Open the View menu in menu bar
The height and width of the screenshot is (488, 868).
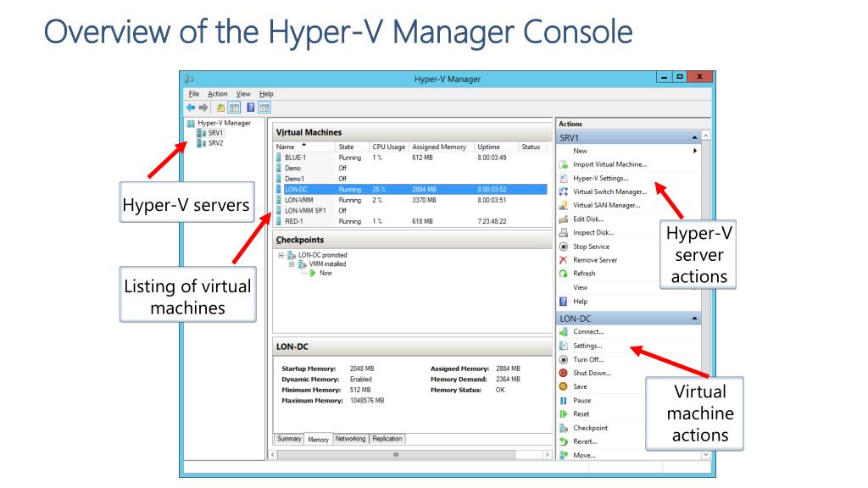coord(243,94)
